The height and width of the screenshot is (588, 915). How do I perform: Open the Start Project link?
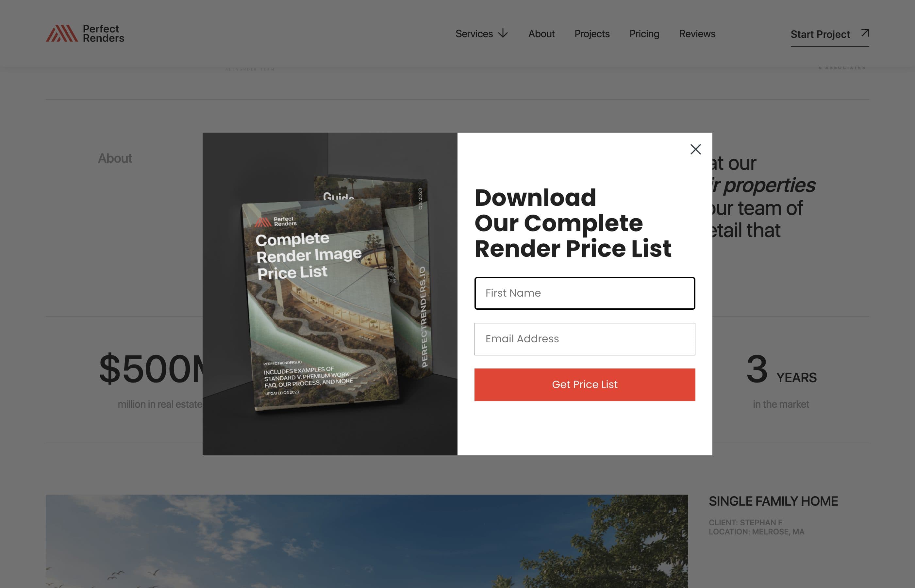[820, 34]
